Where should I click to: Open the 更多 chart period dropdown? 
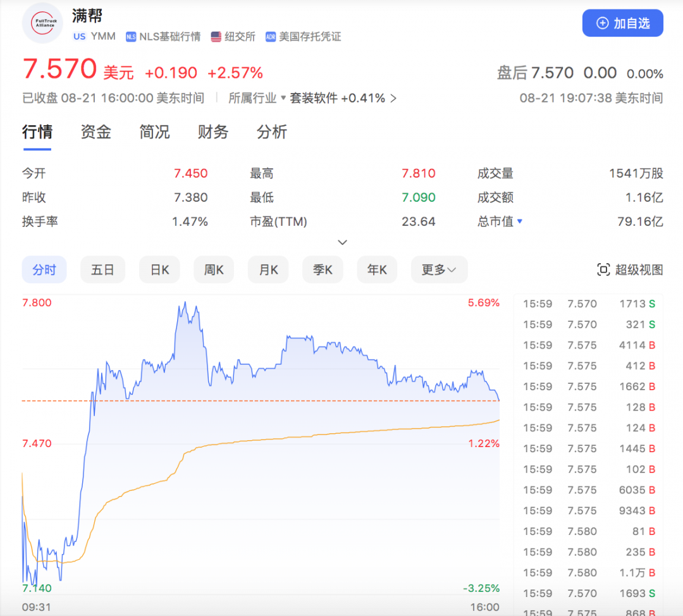coord(439,269)
